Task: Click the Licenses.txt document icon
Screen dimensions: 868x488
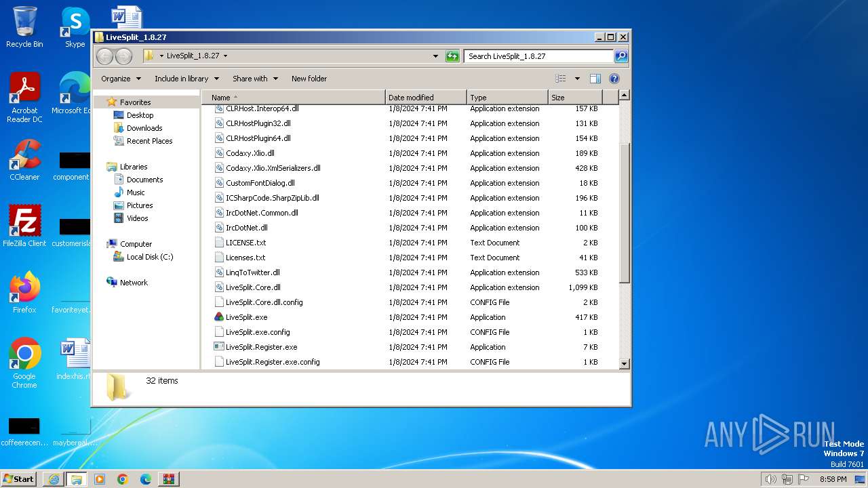Action: [219, 258]
